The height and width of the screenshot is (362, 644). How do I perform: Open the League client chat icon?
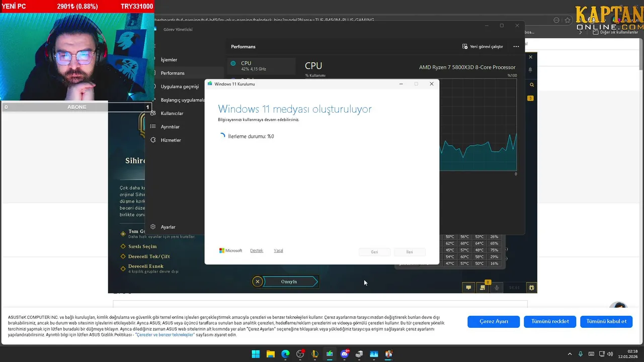click(468, 288)
